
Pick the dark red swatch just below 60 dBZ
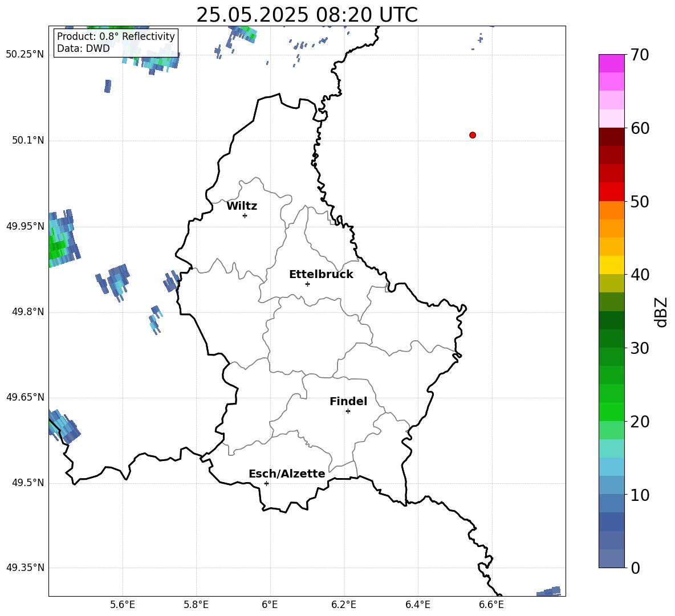pyautogui.click(x=612, y=137)
